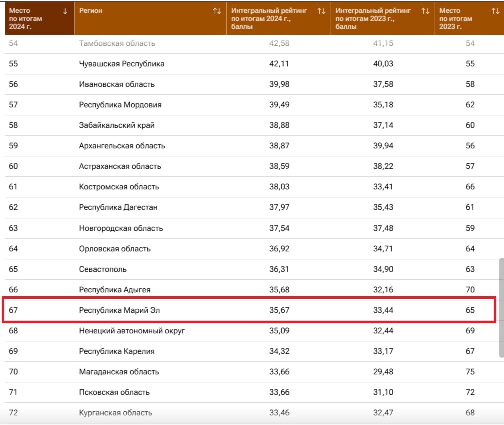Image resolution: width=504 pixels, height=425 pixels.
Task: Select Псковская область region name
Action: [114, 392]
